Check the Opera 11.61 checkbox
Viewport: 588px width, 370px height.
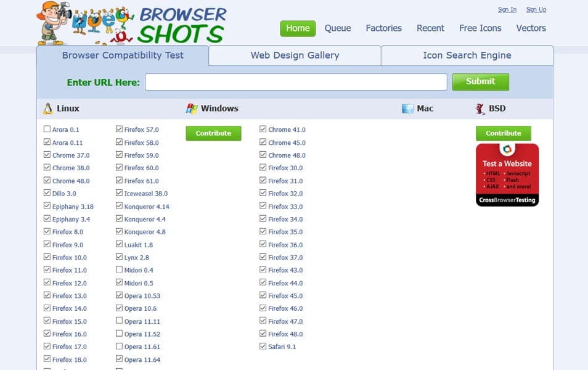coord(119,346)
